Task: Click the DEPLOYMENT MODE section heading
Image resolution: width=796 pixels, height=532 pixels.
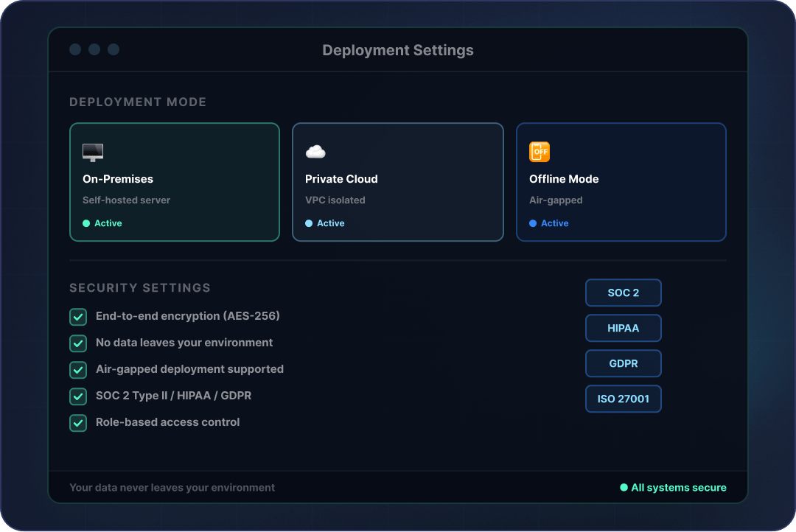Action: pyautogui.click(x=138, y=102)
